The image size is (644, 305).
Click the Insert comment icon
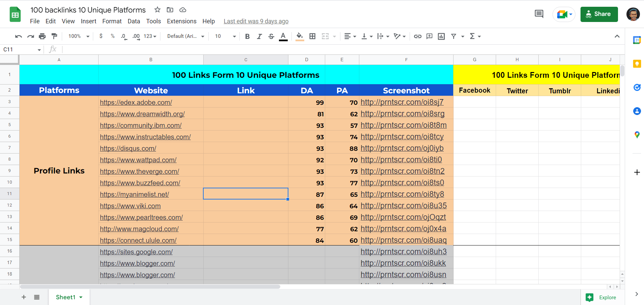[x=430, y=36]
